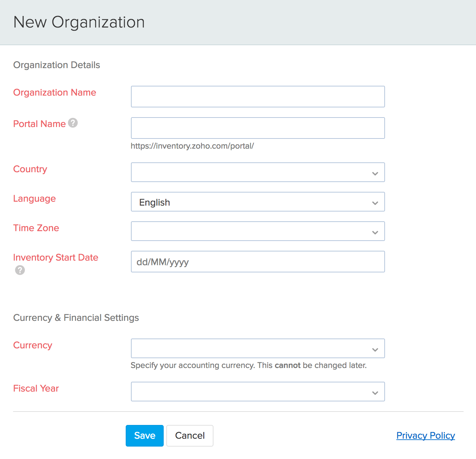This screenshot has width=476, height=459.
Task: Expand the Language dropdown showing English
Action: click(258, 202)
